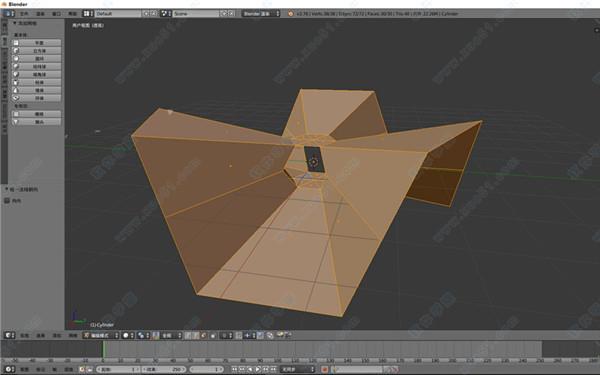Jump to the previous keyframe
This screenshot has height=375, width=600.
pyautogui.click(x=242, y=369)
